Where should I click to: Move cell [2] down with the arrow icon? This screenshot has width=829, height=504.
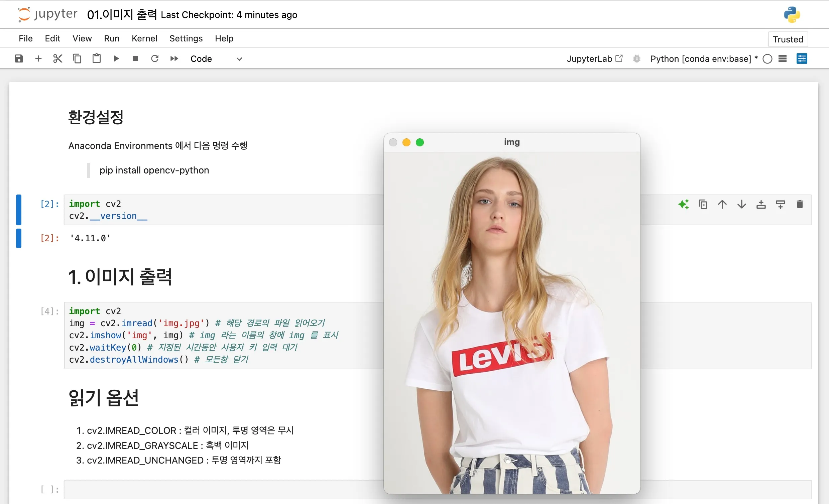(742, 204)
